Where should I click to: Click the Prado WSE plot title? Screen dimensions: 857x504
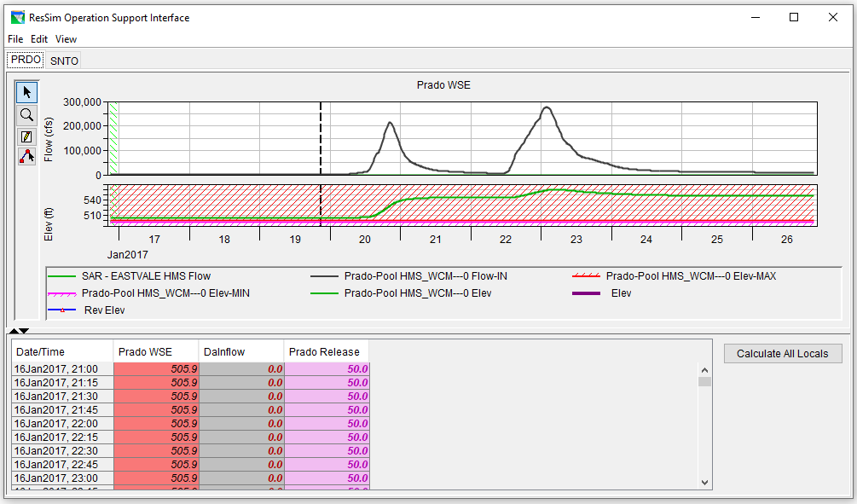point(443,84)
